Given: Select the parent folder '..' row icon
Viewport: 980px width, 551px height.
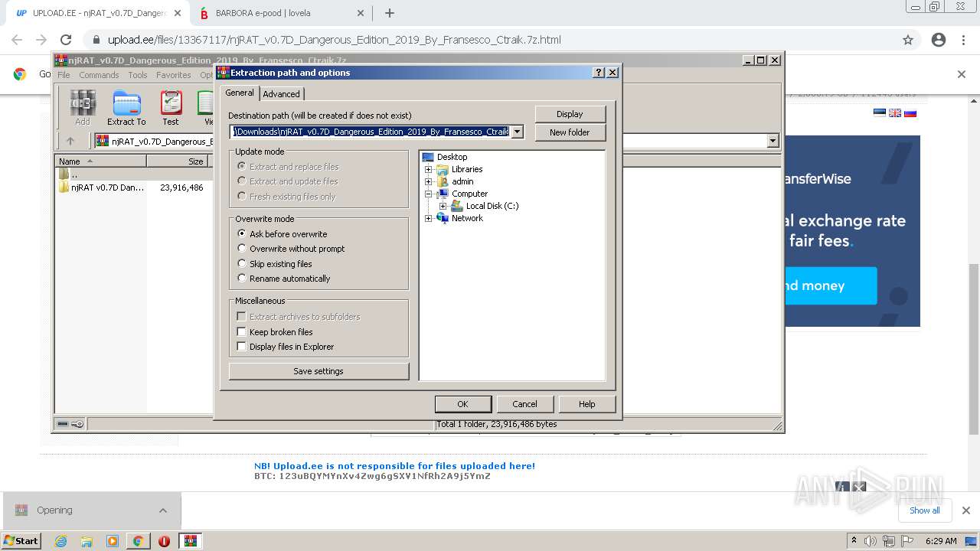Looking at the screenshot, I should point(64,174).
